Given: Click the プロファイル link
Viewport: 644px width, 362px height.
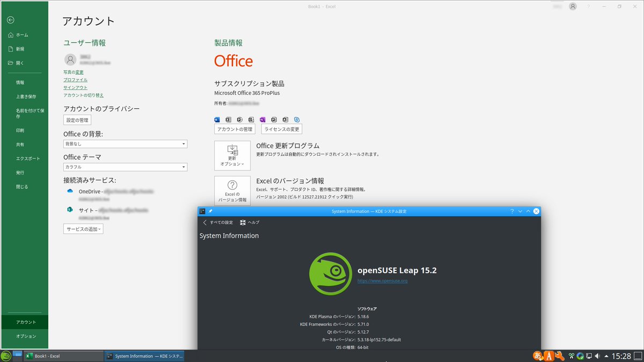Looking at the screenshot, I should coord(75,80).
